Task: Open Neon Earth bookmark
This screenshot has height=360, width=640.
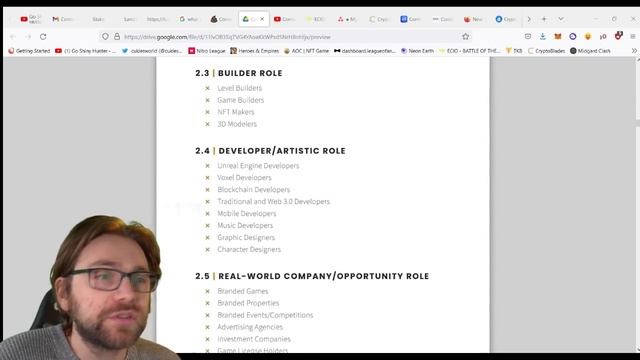Action: pos(417,51)
